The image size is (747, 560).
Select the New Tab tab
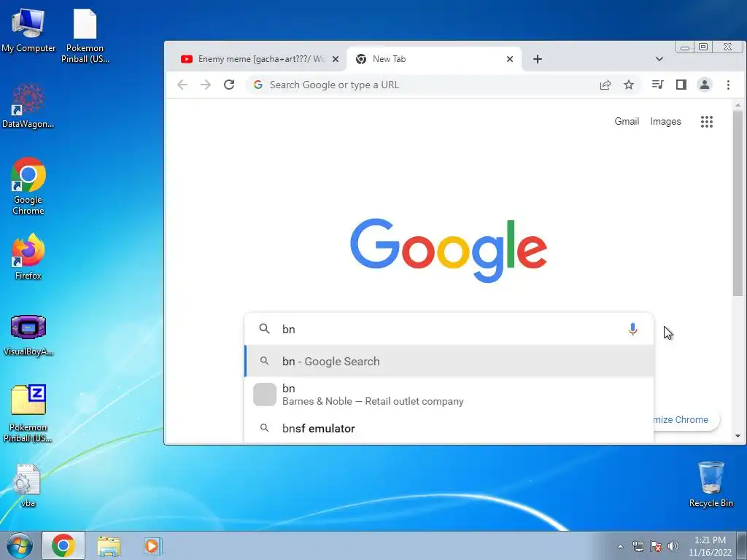435,59
